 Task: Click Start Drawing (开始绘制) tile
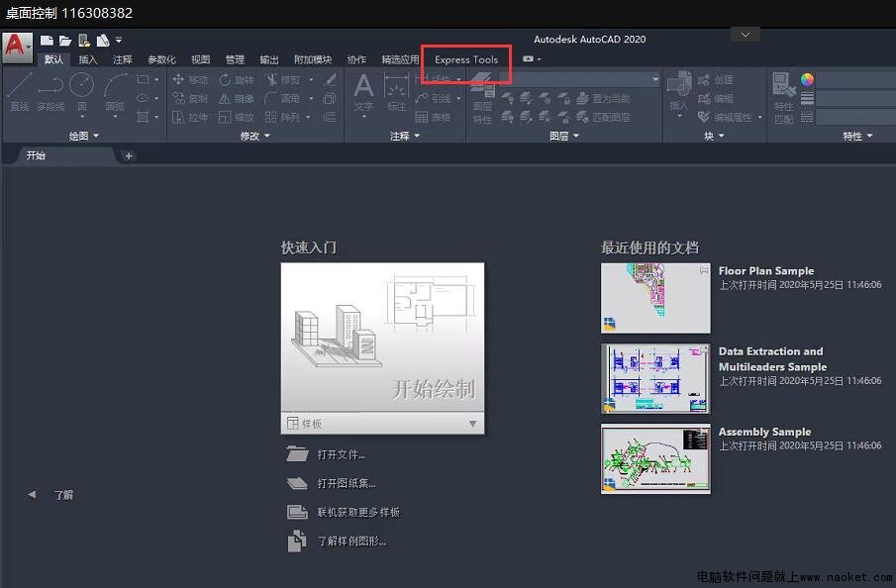[x=382, y=338]
